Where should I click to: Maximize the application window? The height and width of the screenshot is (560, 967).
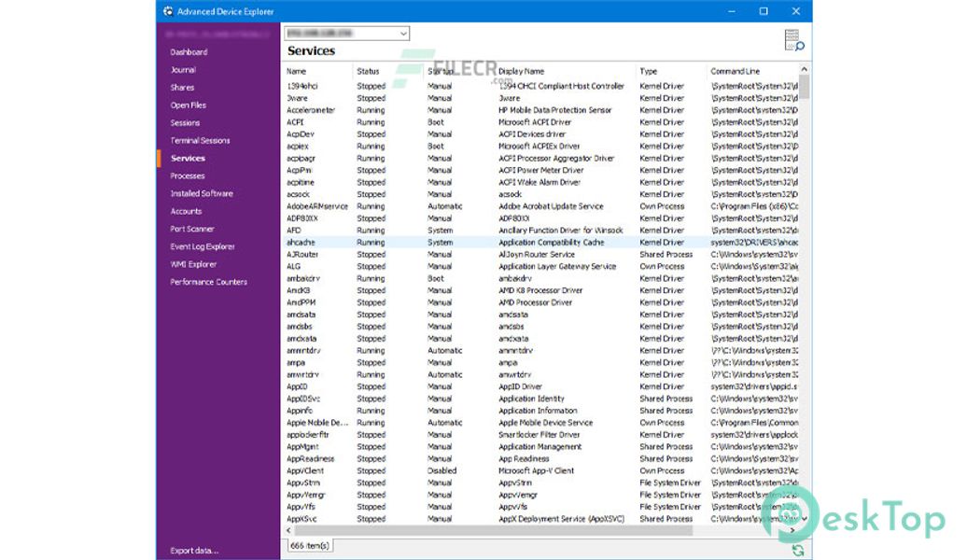pos(764,11)
